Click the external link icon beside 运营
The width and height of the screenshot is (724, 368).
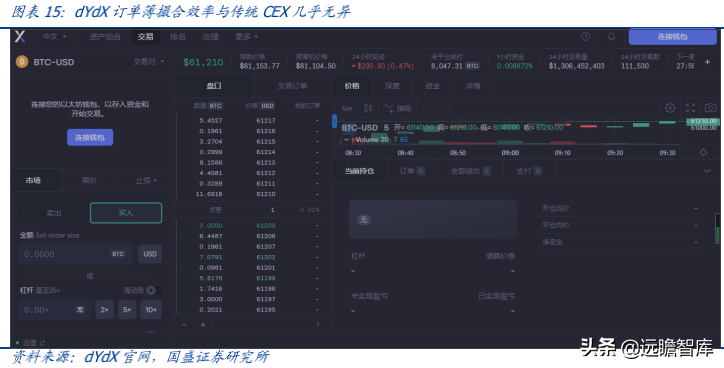42,343
